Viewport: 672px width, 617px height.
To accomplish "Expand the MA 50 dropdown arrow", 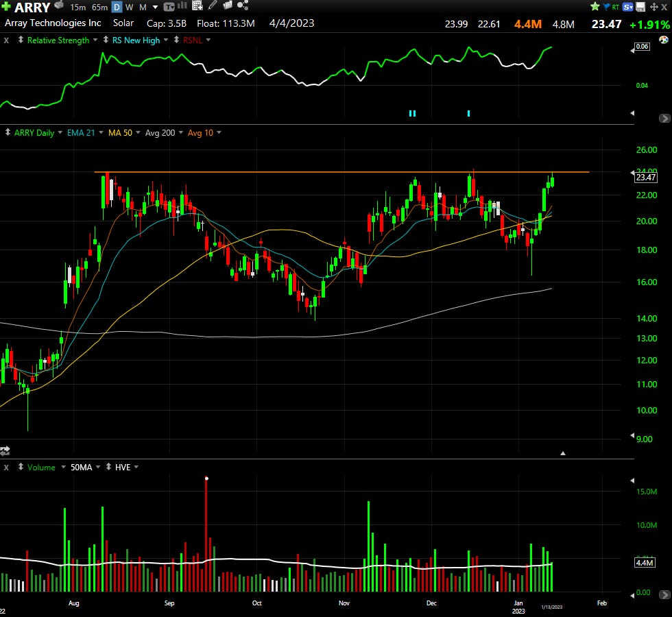I will tap(138, 132).
